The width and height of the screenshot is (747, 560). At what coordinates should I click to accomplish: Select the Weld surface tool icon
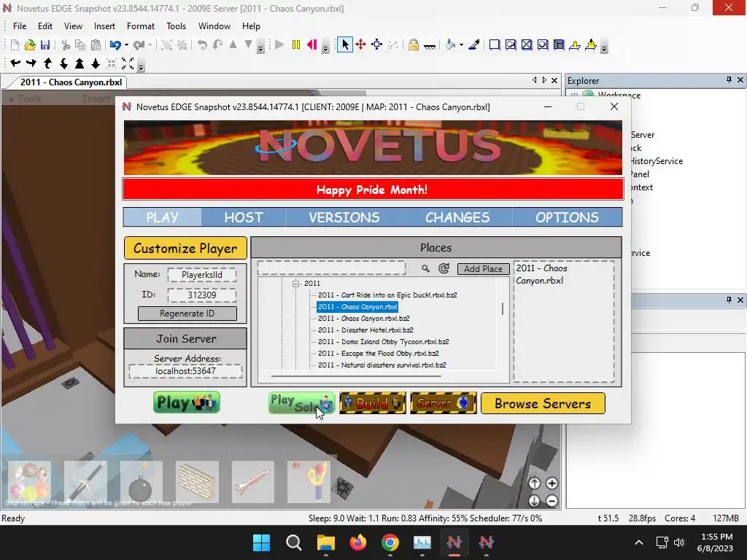pyautogui.click(x=527, y=44)
